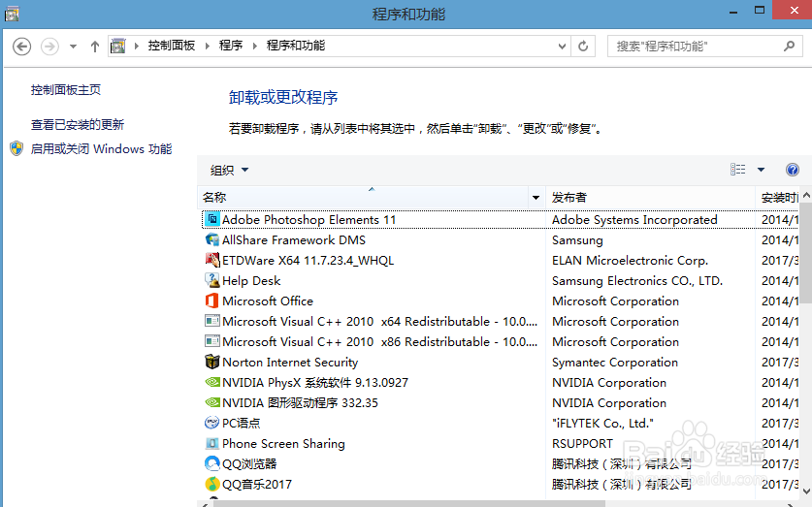The height and width of the screenshot is (507, 812).
Task: Click the blue help question mark icon
Action: [792, 170]
